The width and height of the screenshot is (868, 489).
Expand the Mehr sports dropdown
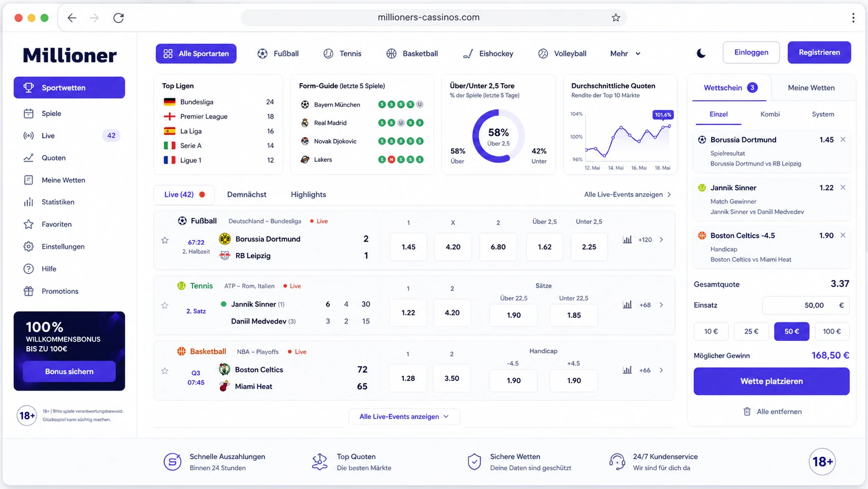626,54
